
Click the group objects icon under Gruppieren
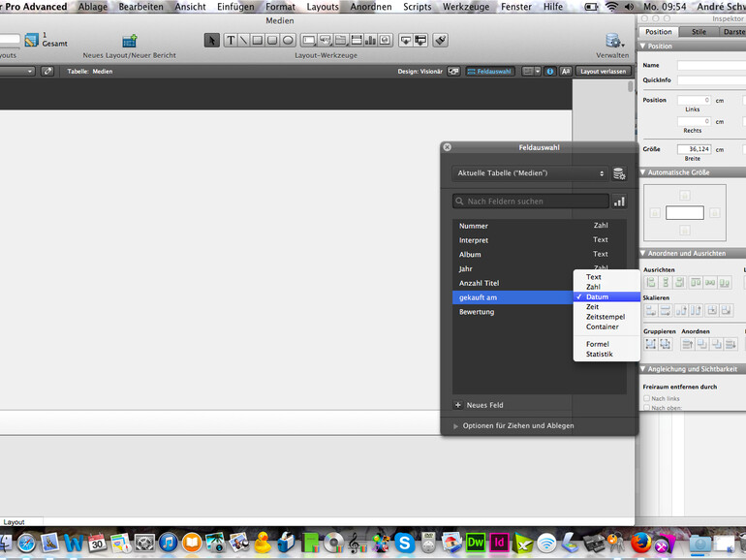[x=651, y=344]
